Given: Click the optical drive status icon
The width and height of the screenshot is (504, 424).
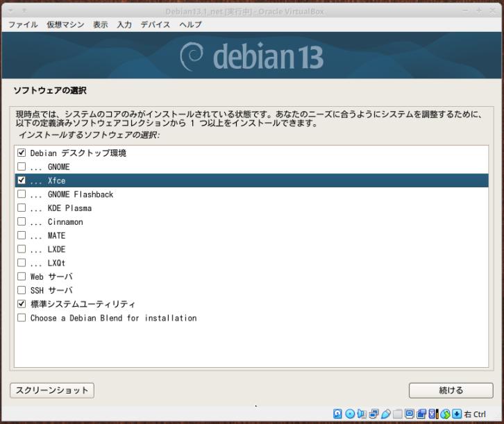Looking at the screenshot, I should [x=350, y=414].
